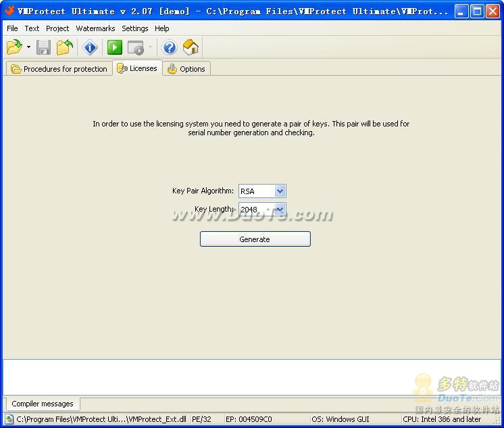This screenshot has height=428, width=504.
Task: Open the Settings menu
Action: pos(134,28)
